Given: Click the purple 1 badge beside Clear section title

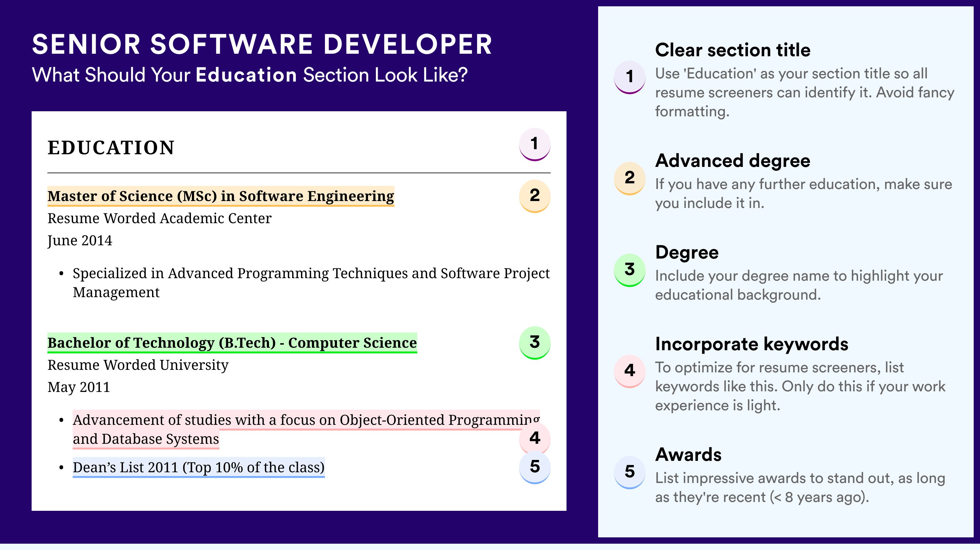Looking at the screenshot, I should [630, 77].
